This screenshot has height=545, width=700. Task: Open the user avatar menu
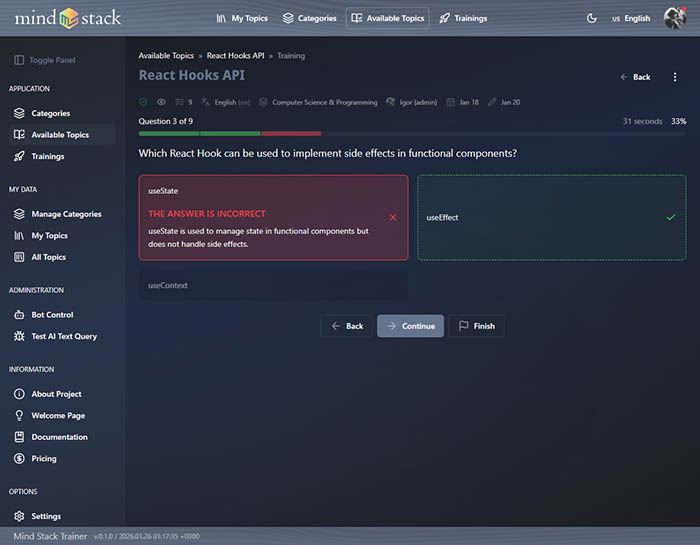pos(674,18)
